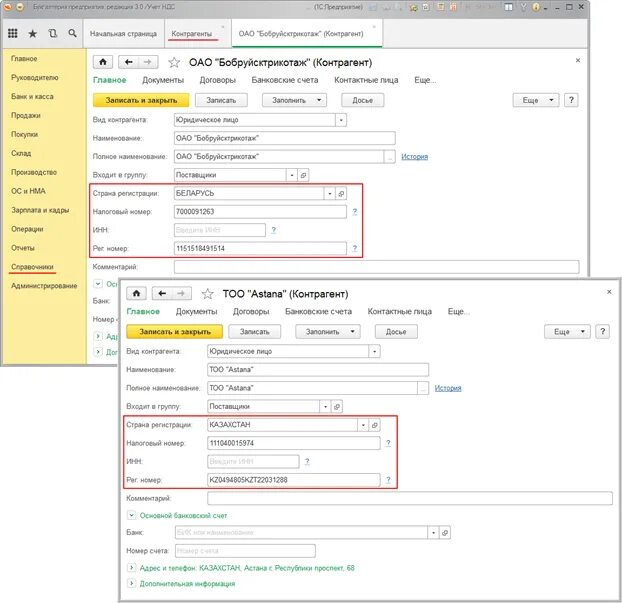Click help mark by ИНН in Astana form
The image size is (622, 603).
[x=307, y=461]
